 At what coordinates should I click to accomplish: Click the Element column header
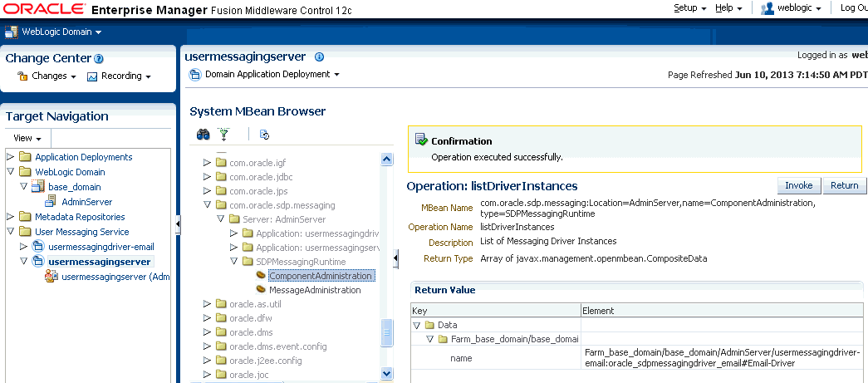pyautogui.click(x=723, y=311)
